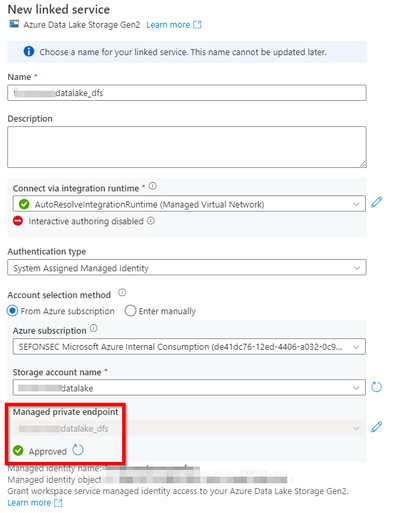400x513 pixels.
Task: Click the external link icon after top Learn more
Action: pos(197,25)
